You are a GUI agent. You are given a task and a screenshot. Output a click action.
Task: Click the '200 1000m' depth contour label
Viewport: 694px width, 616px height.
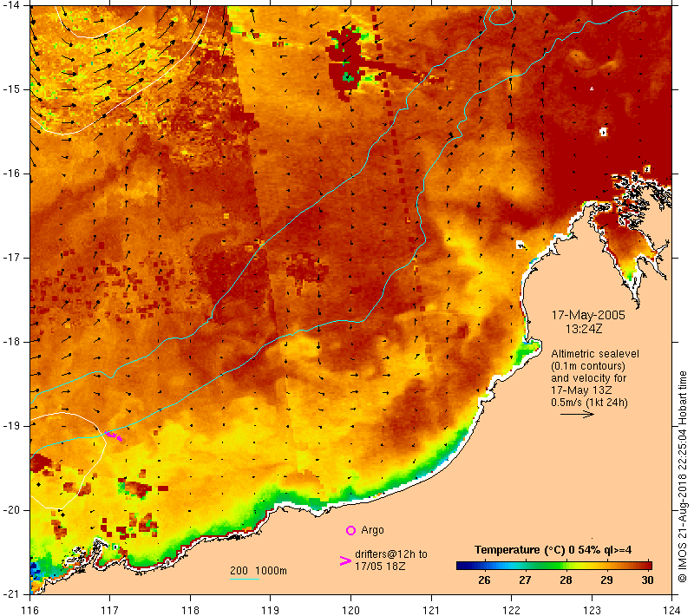259,571
